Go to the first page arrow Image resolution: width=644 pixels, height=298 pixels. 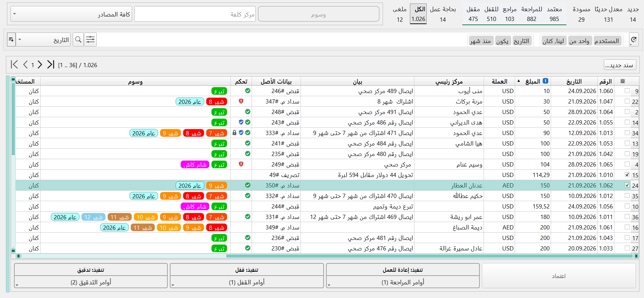point(14,65)
